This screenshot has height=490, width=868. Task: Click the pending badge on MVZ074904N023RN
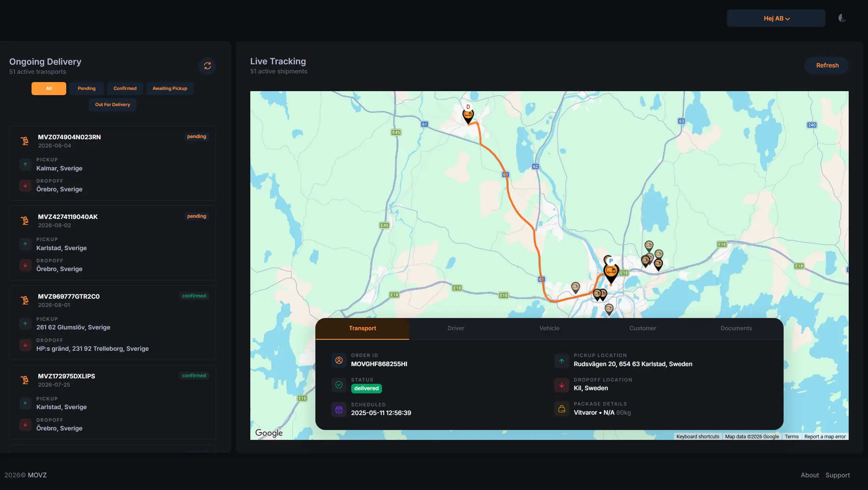pos(196,137)
